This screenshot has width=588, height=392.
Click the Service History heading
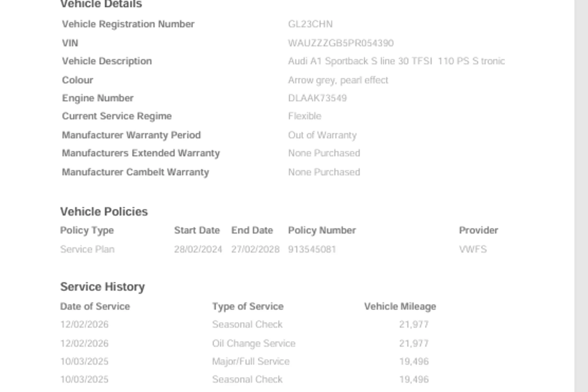(102, 287)
